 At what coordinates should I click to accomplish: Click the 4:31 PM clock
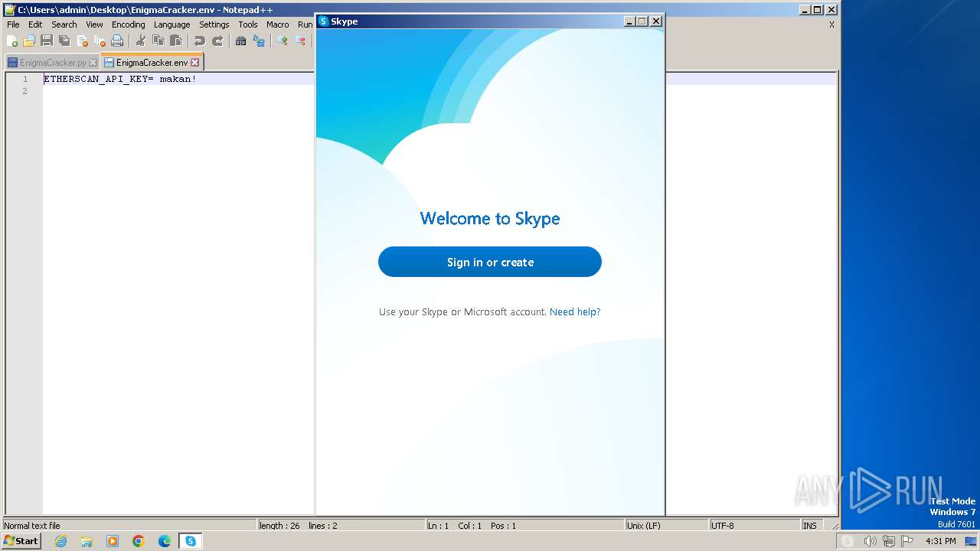click(x=940, y=541)
